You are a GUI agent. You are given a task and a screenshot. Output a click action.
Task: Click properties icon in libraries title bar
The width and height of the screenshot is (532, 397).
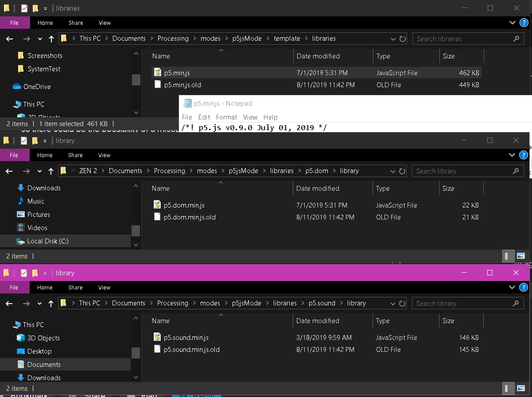(24, 8)
